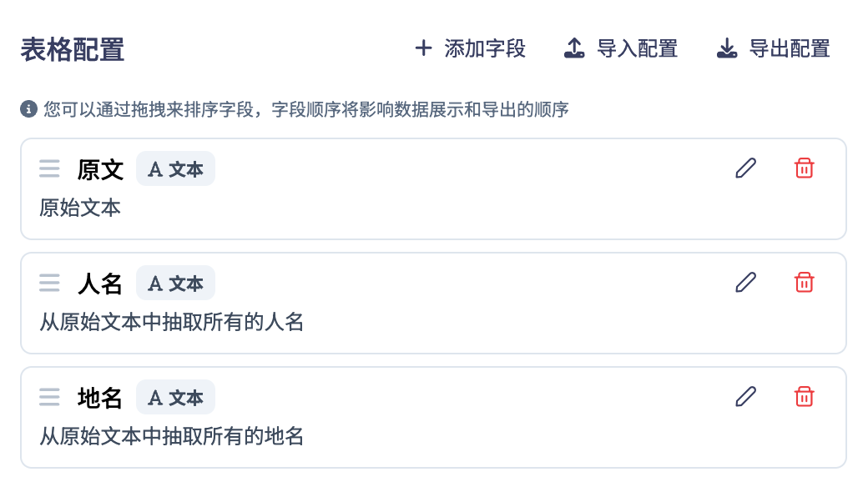This screenshot has width=868, height=487.
Task: Click the pencil icon to edit 人名 field
Action: (x=745, y=283)
